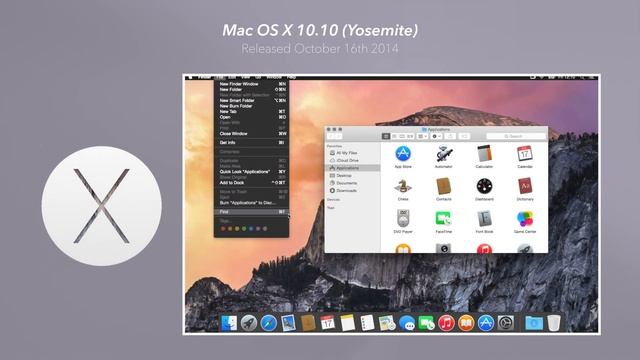Open Messages from the Dock
This screenshot has height=360, width=640.
tap(407, 323)
